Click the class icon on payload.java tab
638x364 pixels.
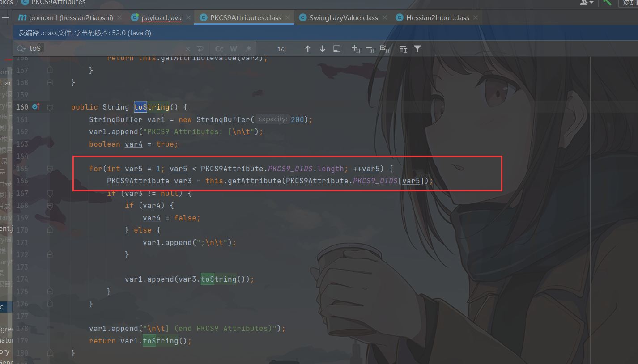135,18
